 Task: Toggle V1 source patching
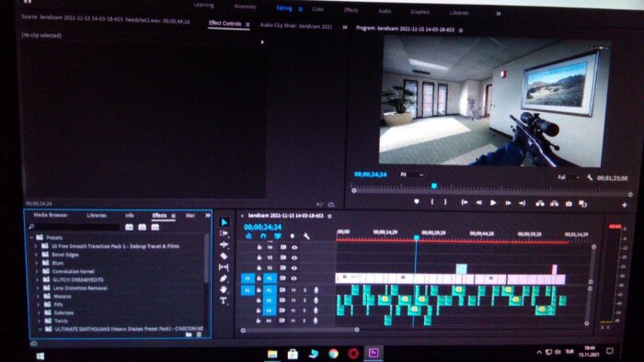coord(247,278)
